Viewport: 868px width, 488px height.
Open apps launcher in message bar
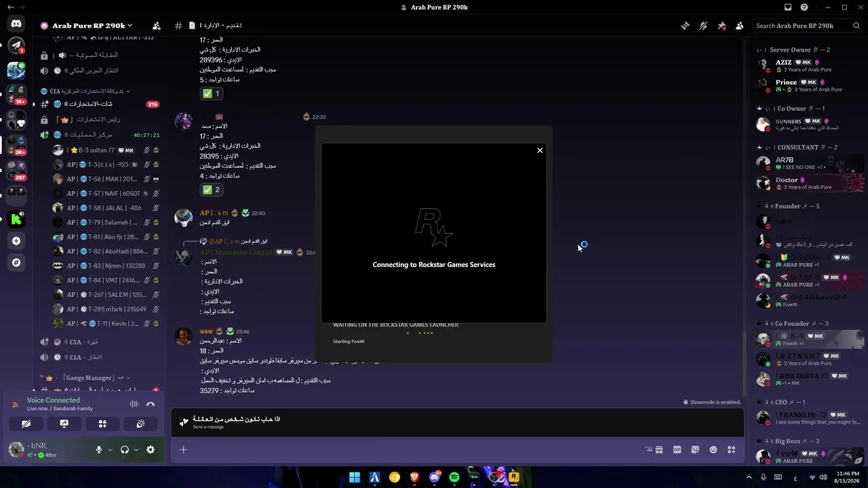[x=732, y=449]
